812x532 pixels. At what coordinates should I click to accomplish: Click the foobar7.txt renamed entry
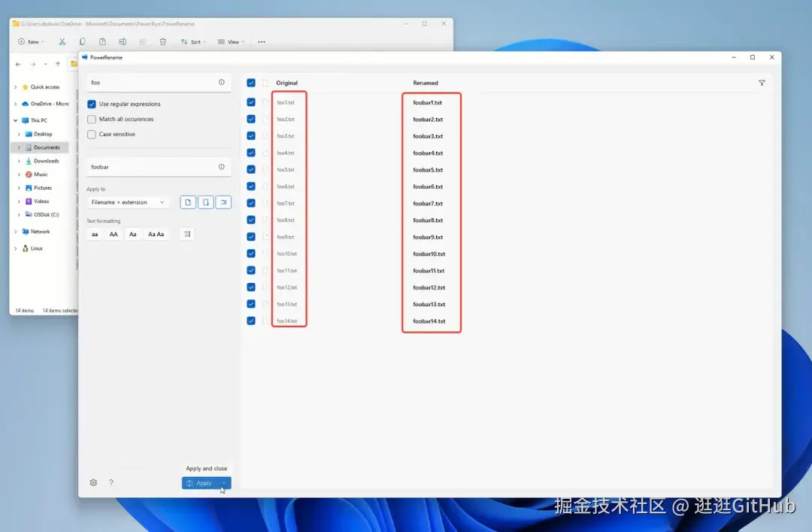[x=428, y=203]
